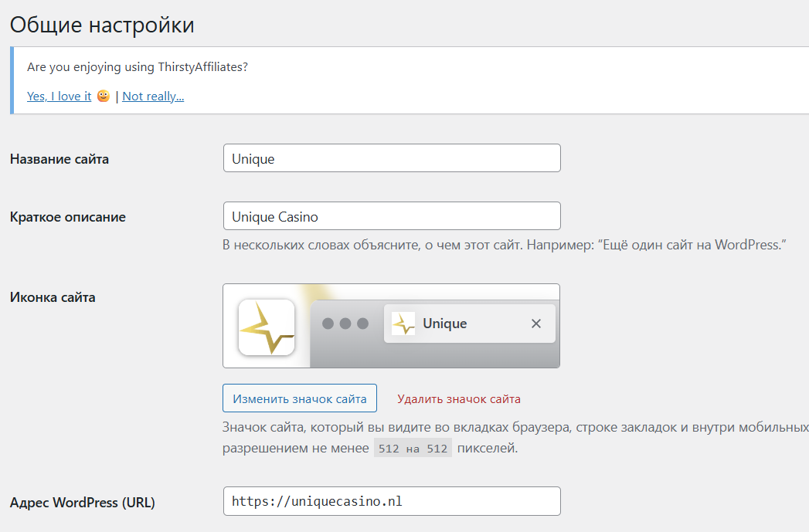
Task: Click the three gray dots in browser preview
Action: pyautogui.click(x=345, y=324)
